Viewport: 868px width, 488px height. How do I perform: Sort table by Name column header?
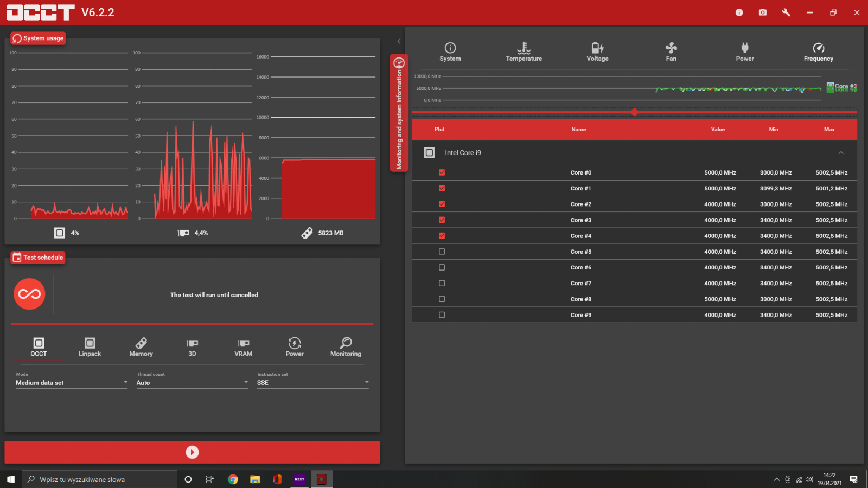pyautogui.click(x=579, y=130)
